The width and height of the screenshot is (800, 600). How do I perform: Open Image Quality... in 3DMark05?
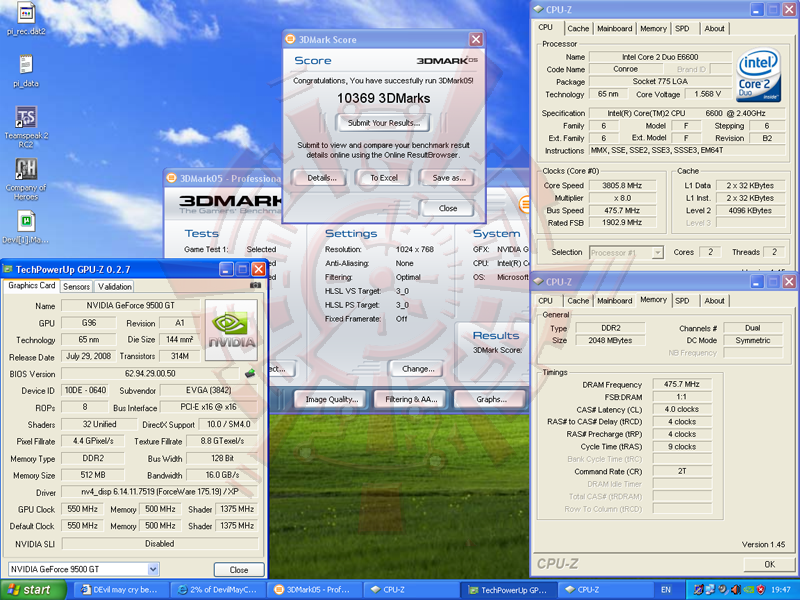tap(332, 399)
